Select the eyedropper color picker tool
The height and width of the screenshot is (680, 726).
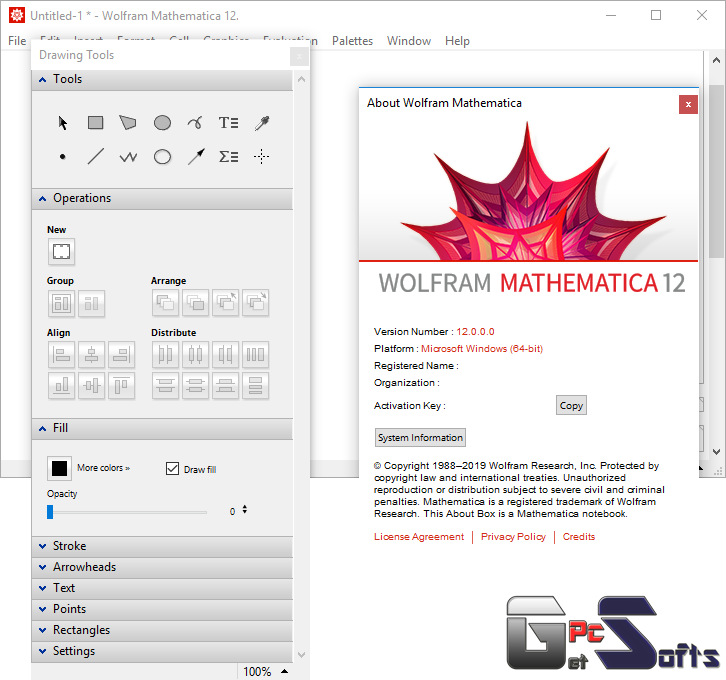tap(262, 123)
